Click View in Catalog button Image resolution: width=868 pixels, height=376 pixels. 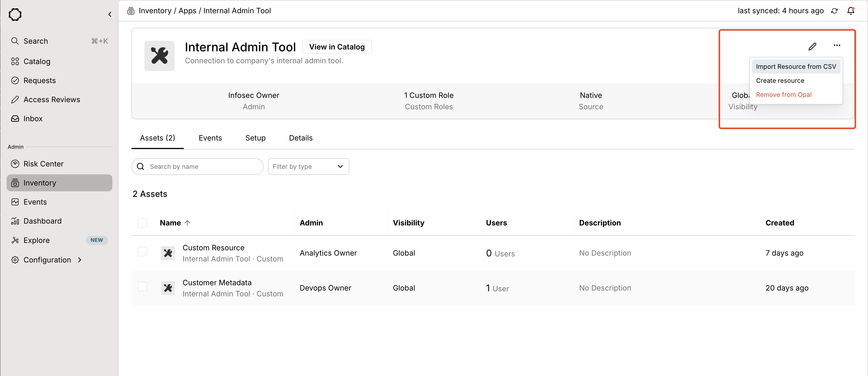coord(337,47)
